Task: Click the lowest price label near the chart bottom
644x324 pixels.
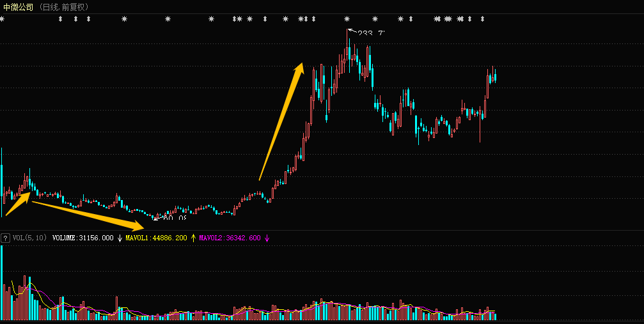Action: [174, 219]
